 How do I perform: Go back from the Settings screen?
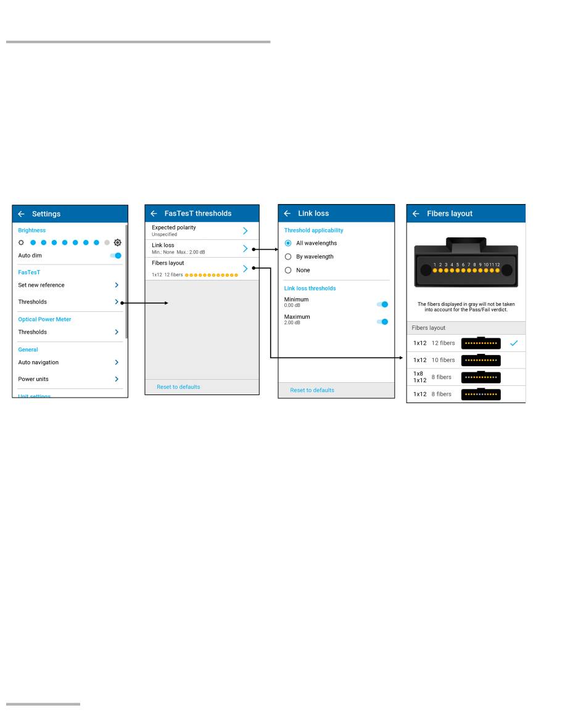tap(21, 214)
